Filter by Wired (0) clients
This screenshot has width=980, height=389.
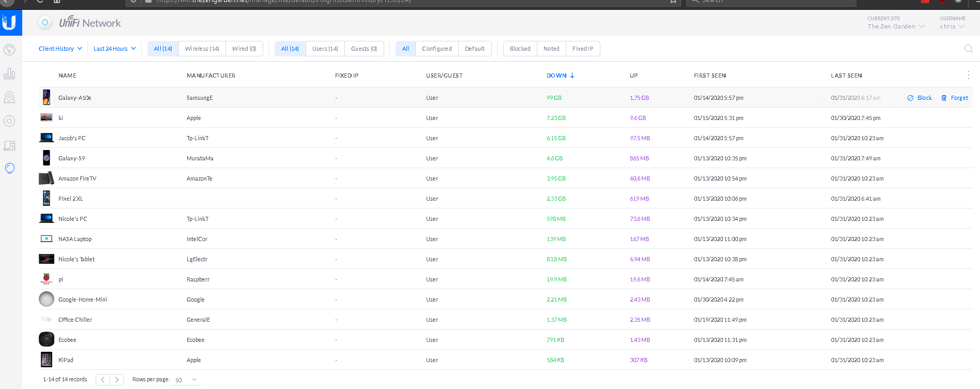click(244, 49)
